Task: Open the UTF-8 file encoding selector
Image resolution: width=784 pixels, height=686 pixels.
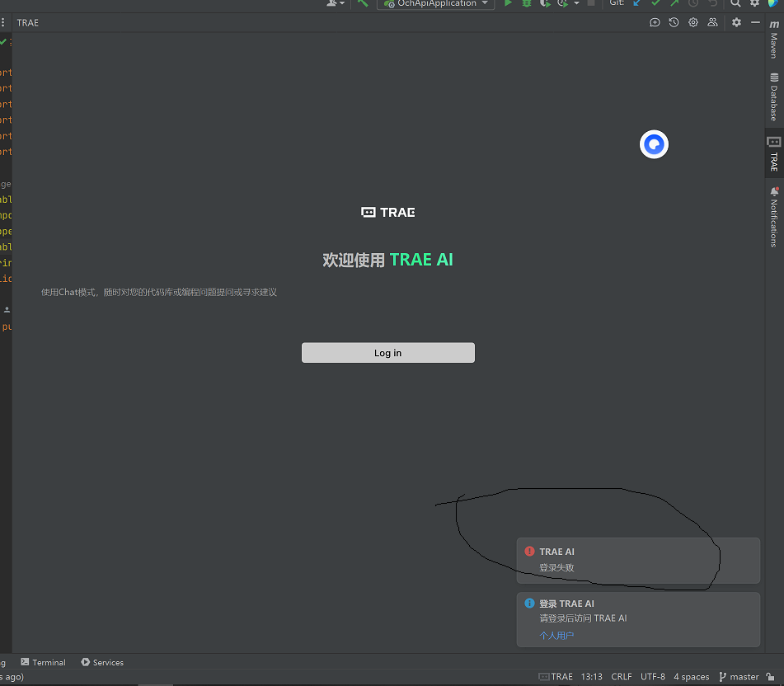Action: coord(652,676)
